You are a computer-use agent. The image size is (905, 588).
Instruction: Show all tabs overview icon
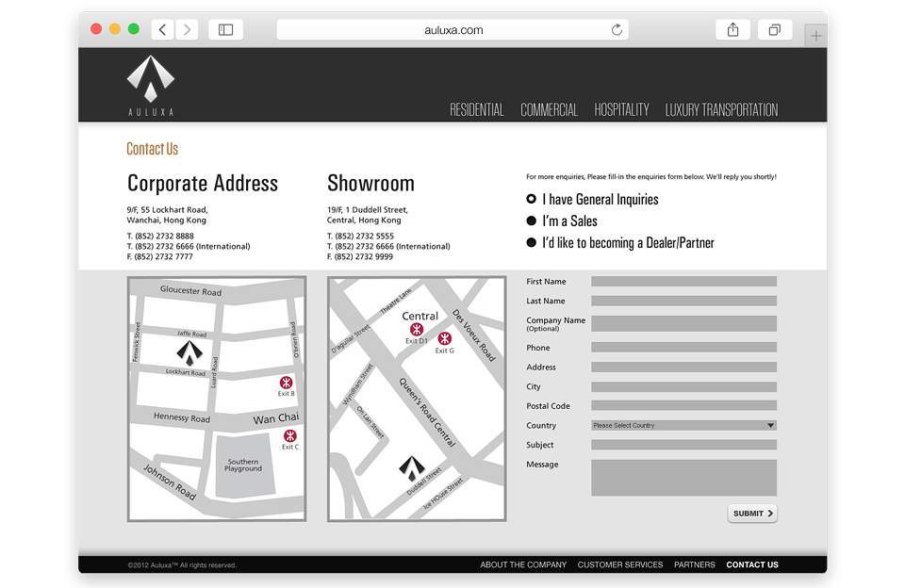coord(775,29)
